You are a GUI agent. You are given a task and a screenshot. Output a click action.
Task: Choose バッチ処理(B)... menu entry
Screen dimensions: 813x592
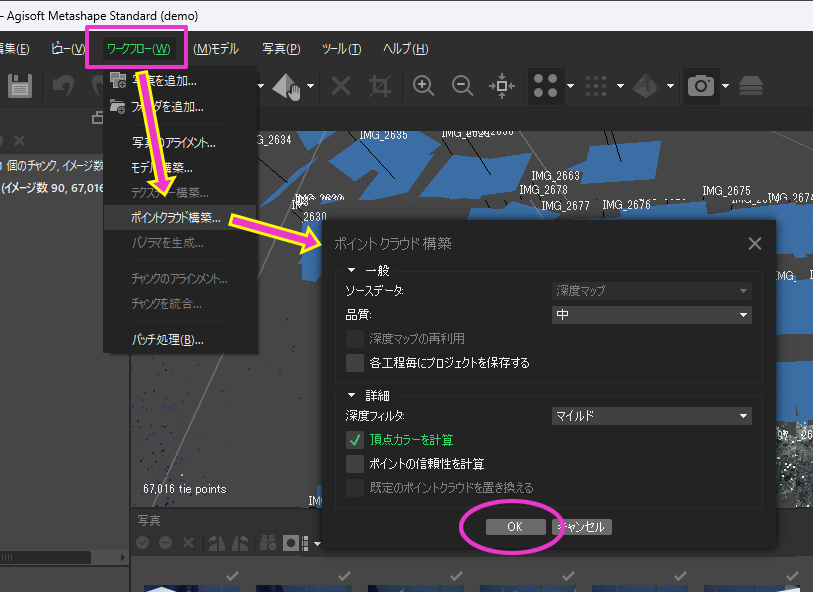[180, 340]
